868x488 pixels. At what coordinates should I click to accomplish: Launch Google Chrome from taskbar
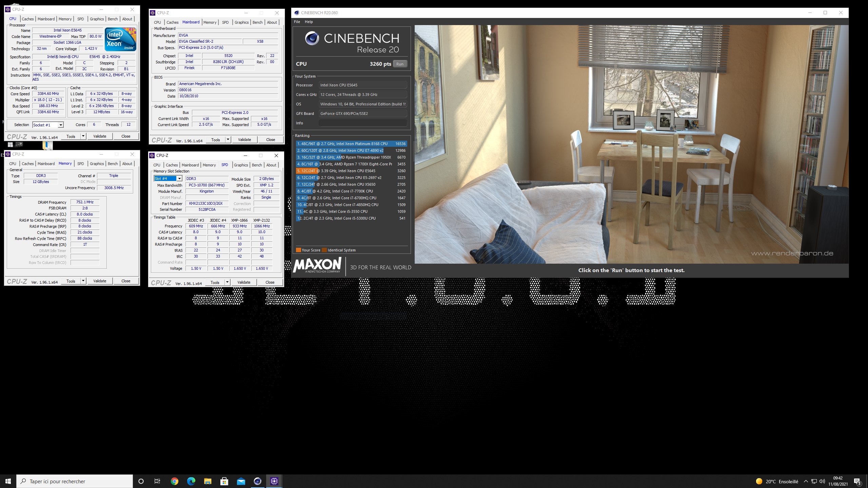175,481
